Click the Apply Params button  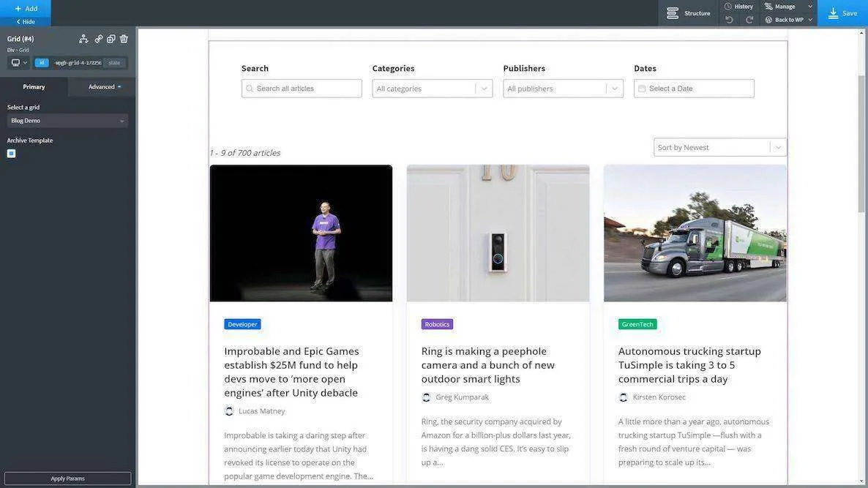[67, 478]
